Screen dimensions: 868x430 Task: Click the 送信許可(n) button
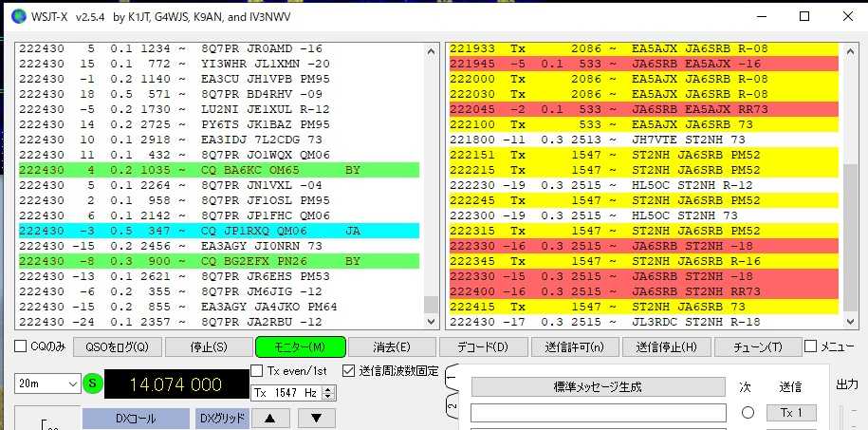click(574, 347)
